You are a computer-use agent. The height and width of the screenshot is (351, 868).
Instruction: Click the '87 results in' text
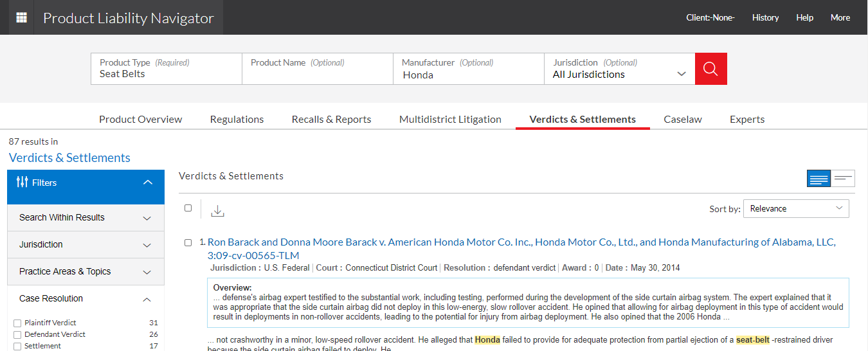point(33,141)
